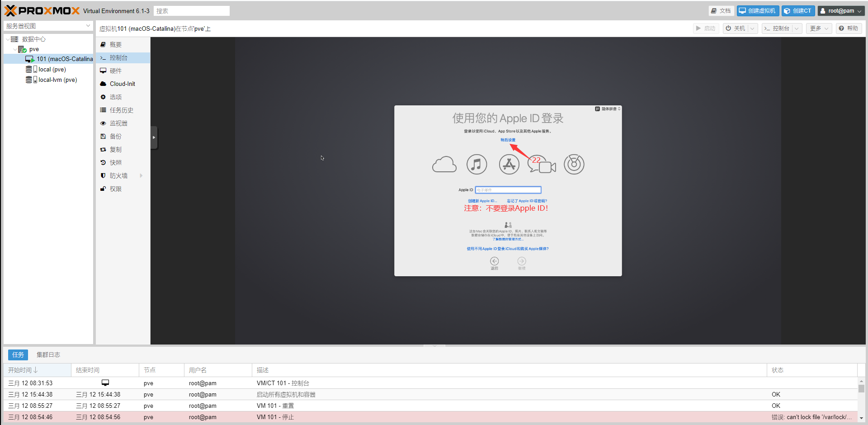The width and height of the screenshot is (868, 425).
Task: Open the 更多 dropdown menu
Action: tap(819, 28)
